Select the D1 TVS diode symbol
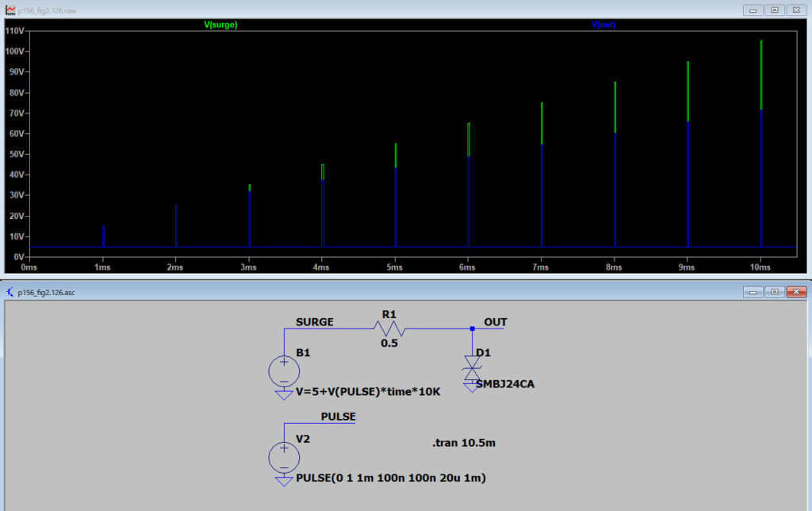 point(473,367)
